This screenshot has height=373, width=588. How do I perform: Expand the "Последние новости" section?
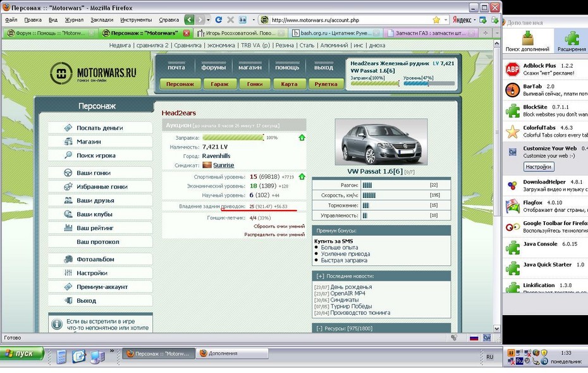click(x=321, y=276)
